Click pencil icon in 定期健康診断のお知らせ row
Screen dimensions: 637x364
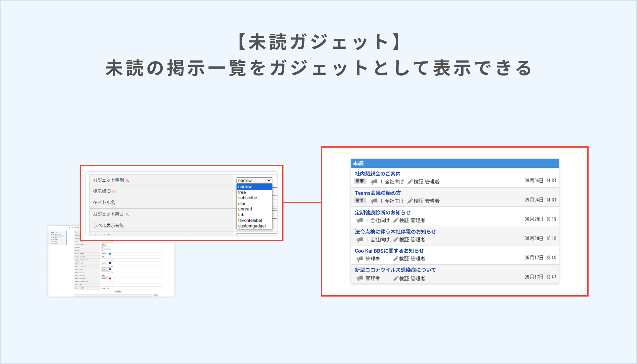click(396, 220)
